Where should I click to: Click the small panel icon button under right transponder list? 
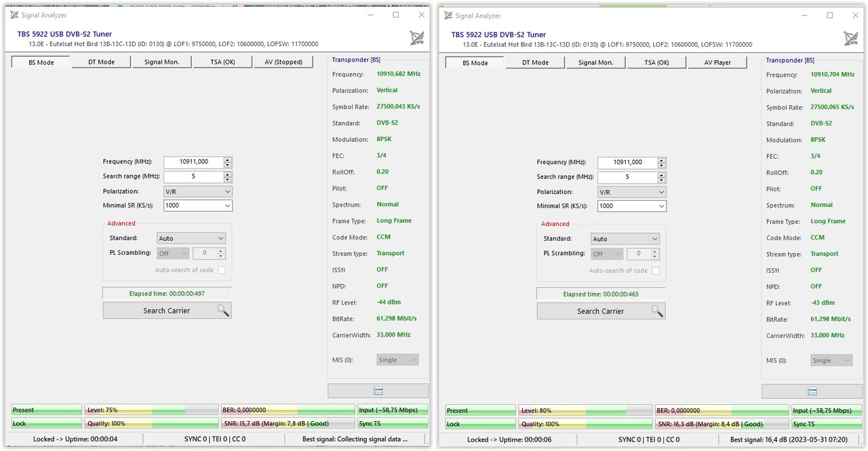tap(812, 392)
